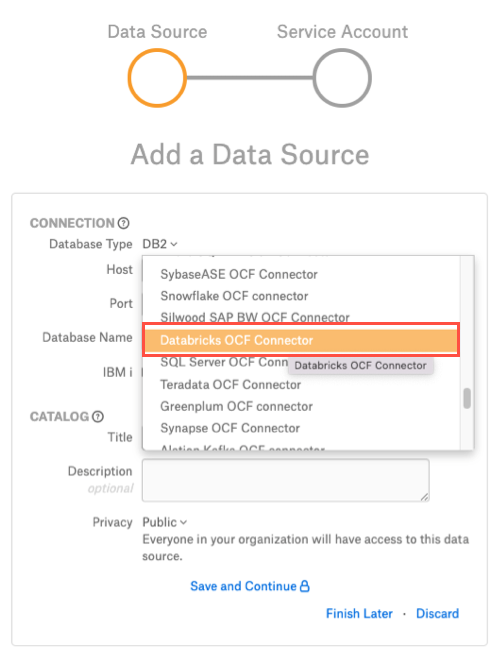Select SQL Server OCF Connector option

[x=224, y=362]
